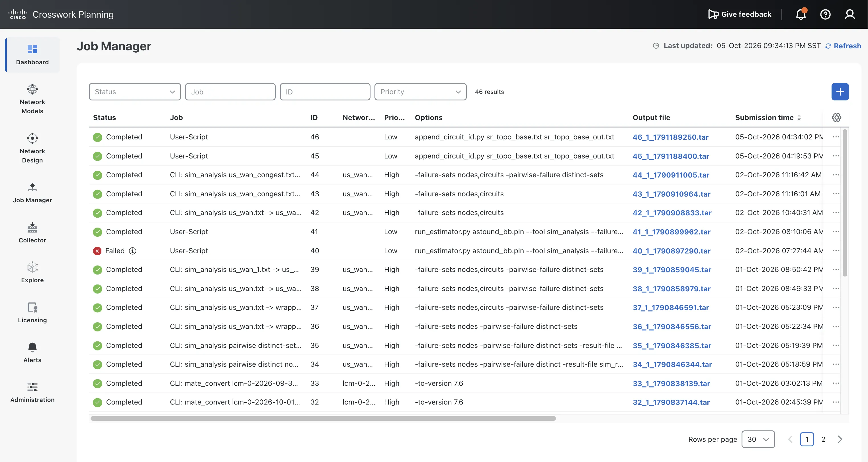Open the Collector section
The height and width of the screenshot is (462, 868).
pos(32,233)
